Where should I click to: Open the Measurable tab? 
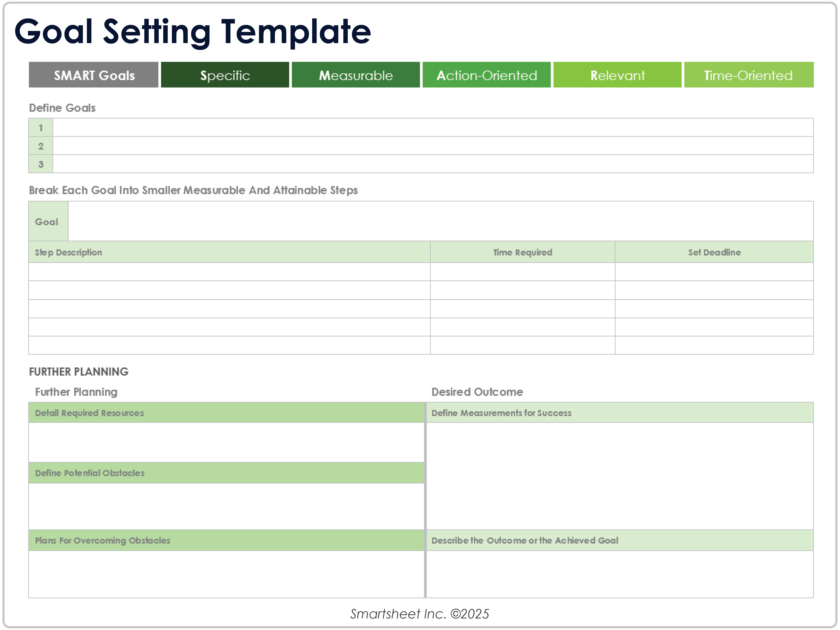pos(356,75)
